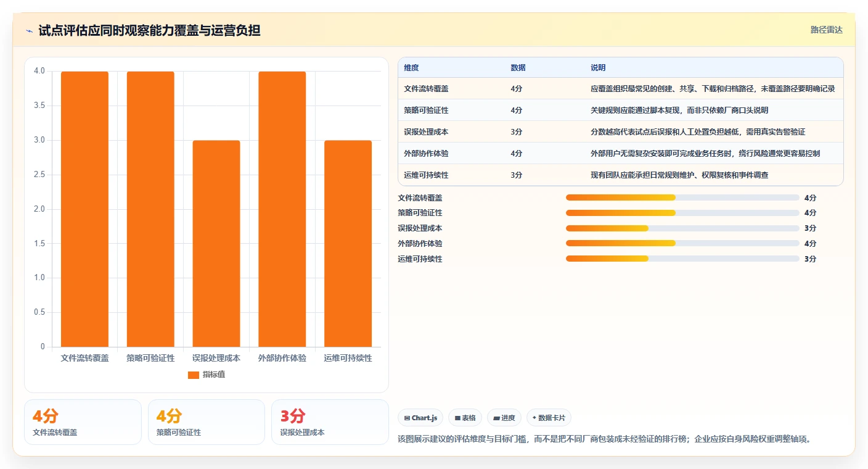The image size is (868, 469).
Task: Click description starting 外部用户无需复杂安装
Action: 705,154
